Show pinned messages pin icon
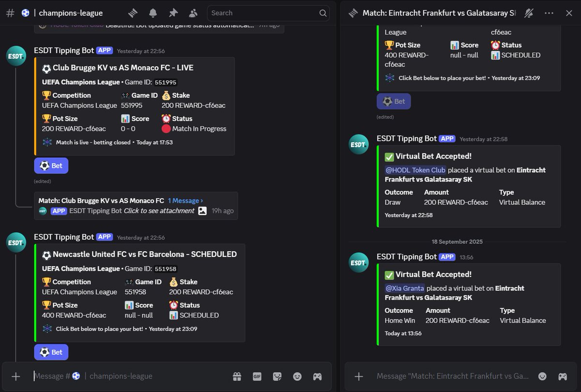581x392 pixels. click(x=173, y=13)
